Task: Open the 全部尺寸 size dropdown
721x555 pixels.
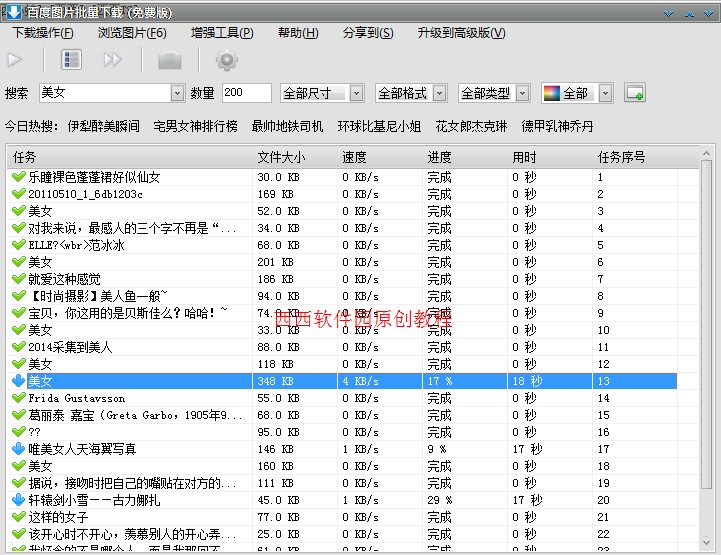Action: tap(356, 93)
